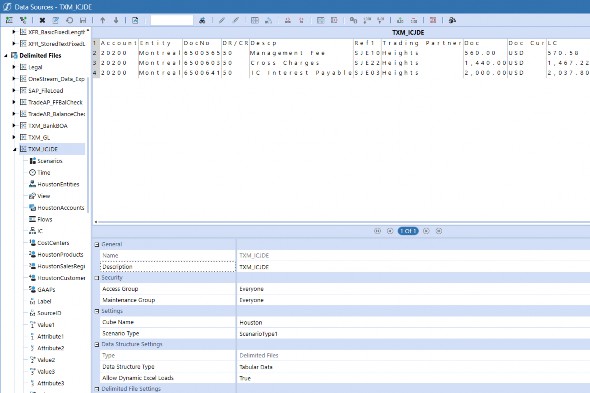
Task: Collapse the Delimited File Settings section
Action: [97, 389]
